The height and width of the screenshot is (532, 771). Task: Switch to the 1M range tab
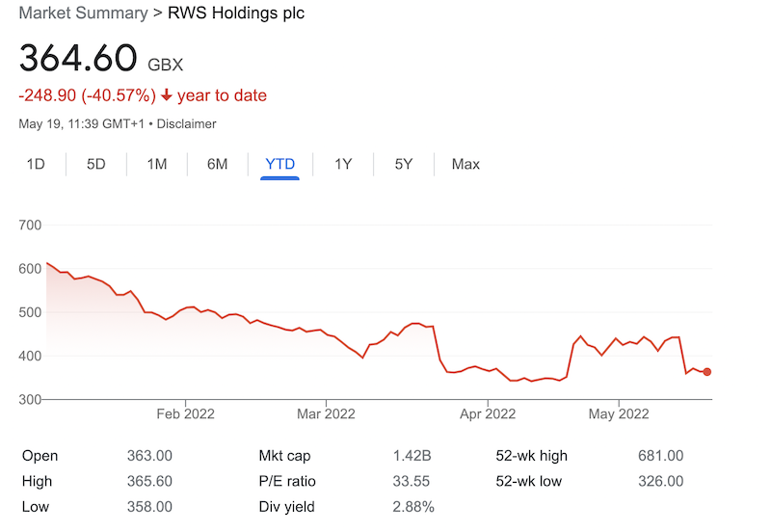coord(157,164)
